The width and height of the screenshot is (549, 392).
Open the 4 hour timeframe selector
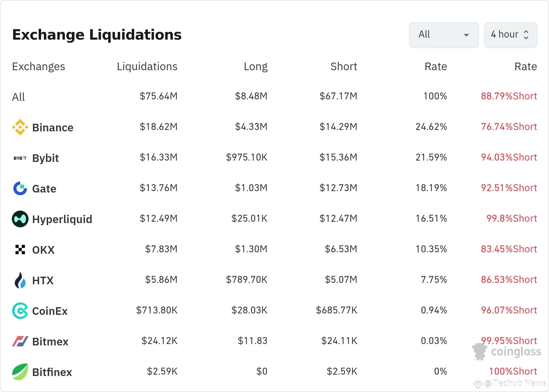(x=510, y=34)
